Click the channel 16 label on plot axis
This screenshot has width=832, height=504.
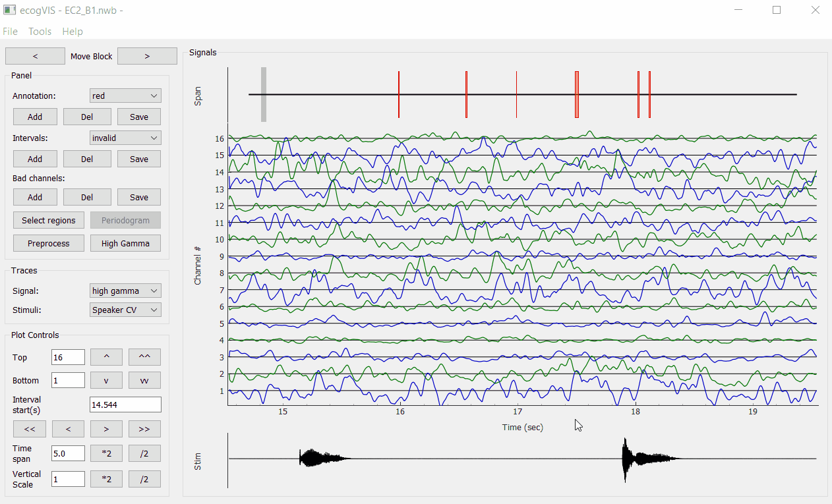(x=220, y=138)
